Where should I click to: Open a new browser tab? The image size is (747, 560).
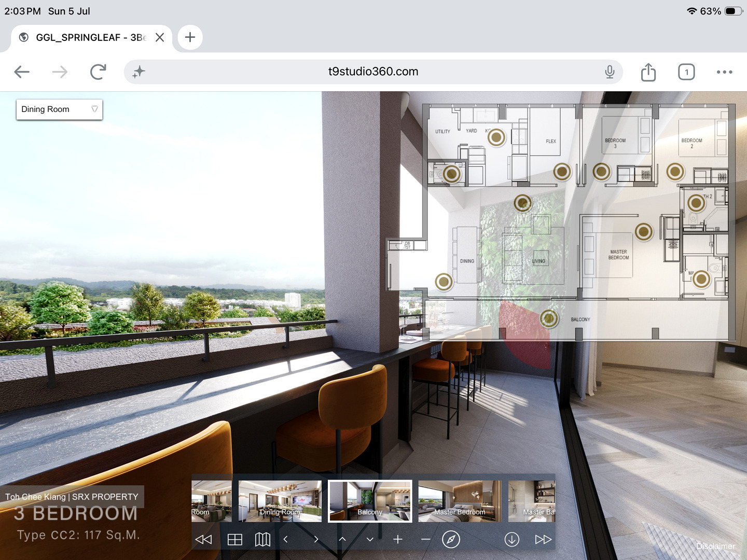click(190, 37)
